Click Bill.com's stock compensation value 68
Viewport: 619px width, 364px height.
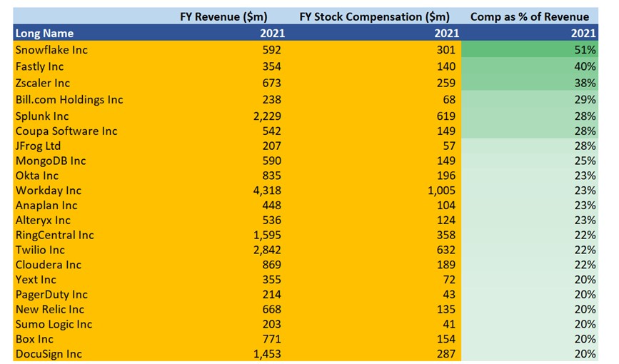pyautogui.click(x=449, y=99)
